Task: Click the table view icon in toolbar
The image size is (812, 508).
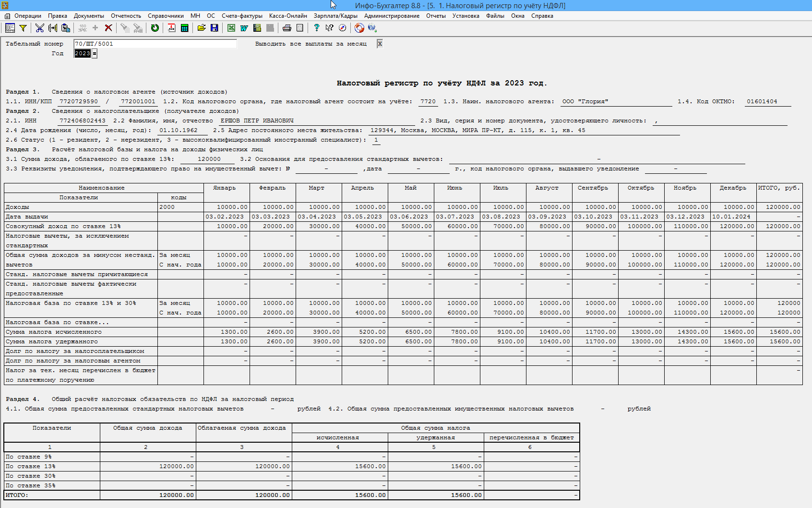Action: (10, 28)
